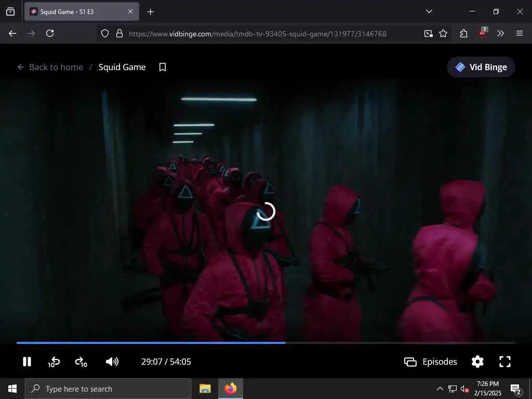The height and width of the screenshot is (399, 532).
Task: Open the Episodes list
Action: click(x=431, y=362)
